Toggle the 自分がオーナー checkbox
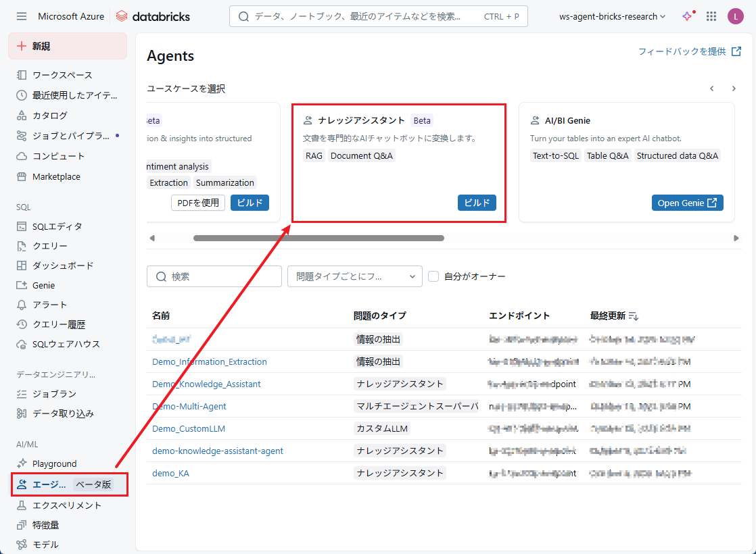Viewport: 756px width, 554px height. coord(433,276)
